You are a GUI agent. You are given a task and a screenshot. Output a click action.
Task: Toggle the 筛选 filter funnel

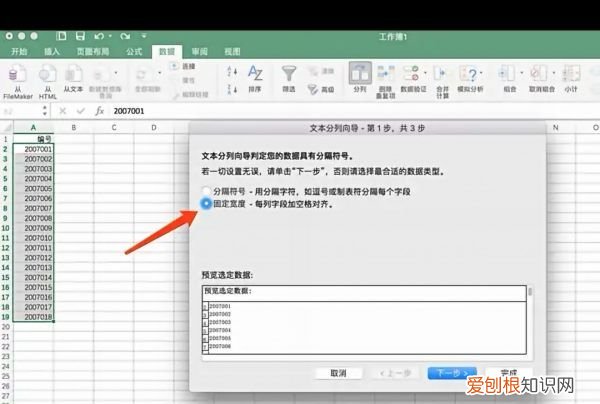tap(289, 73)
